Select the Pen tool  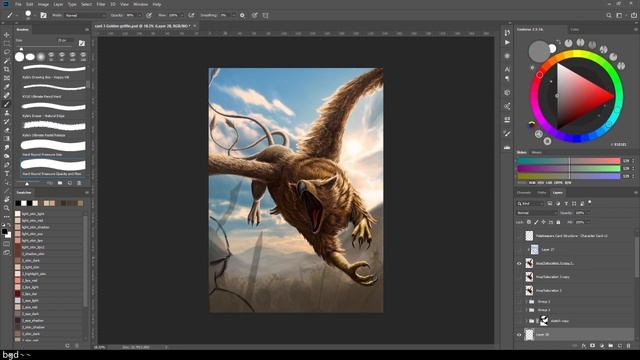(x=7, y=164)
